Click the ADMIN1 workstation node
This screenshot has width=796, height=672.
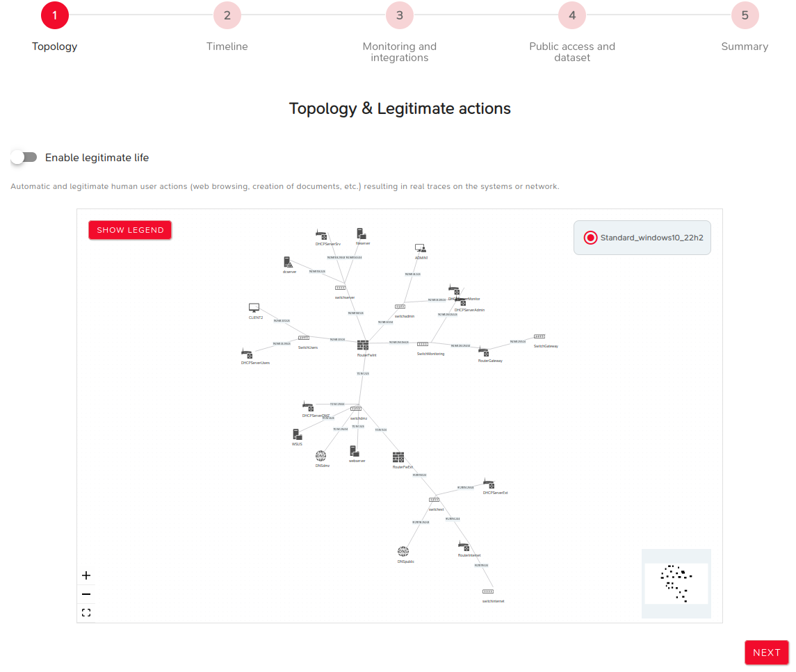coord(421,248)
